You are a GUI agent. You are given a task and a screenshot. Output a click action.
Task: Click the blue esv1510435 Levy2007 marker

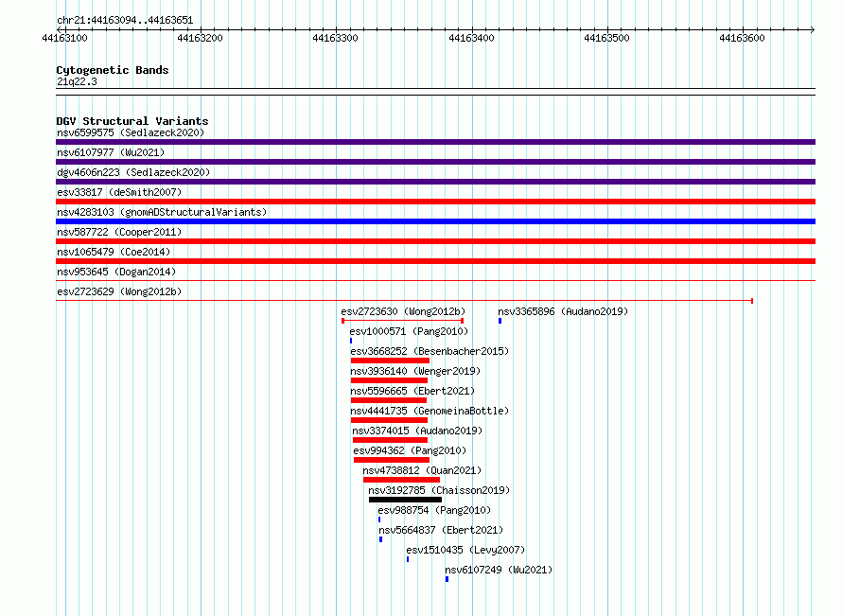pos(408,559)
